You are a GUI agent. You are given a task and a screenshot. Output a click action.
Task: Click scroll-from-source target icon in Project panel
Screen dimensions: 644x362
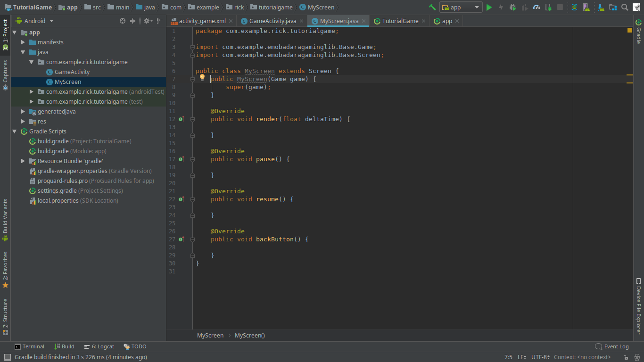coord(123,21)
